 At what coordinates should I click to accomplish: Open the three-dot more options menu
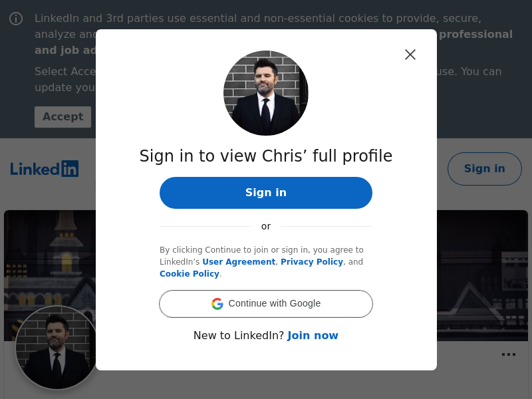(x=509, y=354)
